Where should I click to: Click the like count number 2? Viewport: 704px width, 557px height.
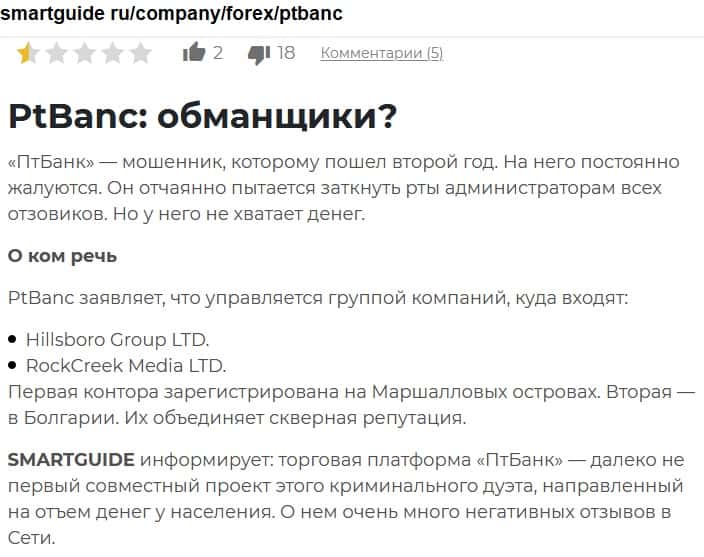click(x=218, y=53)
